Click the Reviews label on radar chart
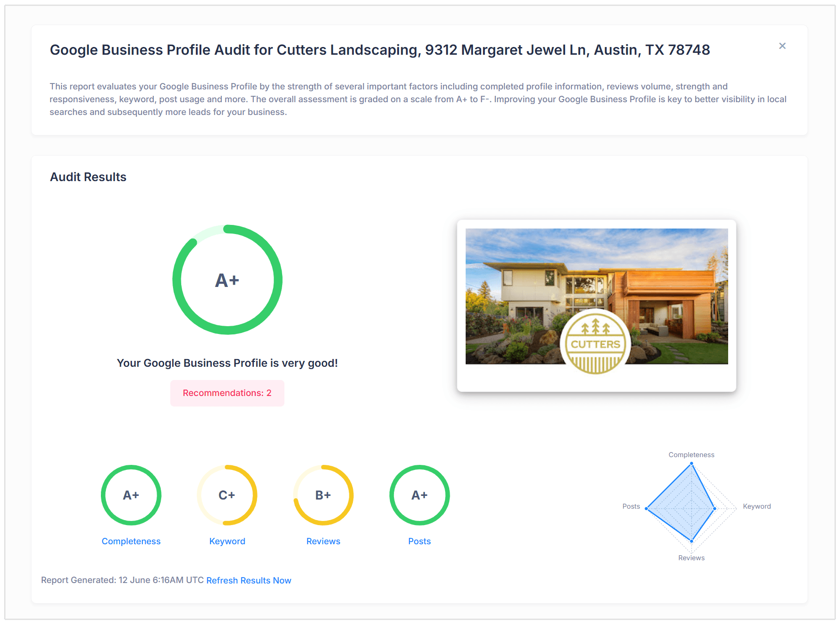This screenshot has width=840, height=625. (x=692, y=558)
